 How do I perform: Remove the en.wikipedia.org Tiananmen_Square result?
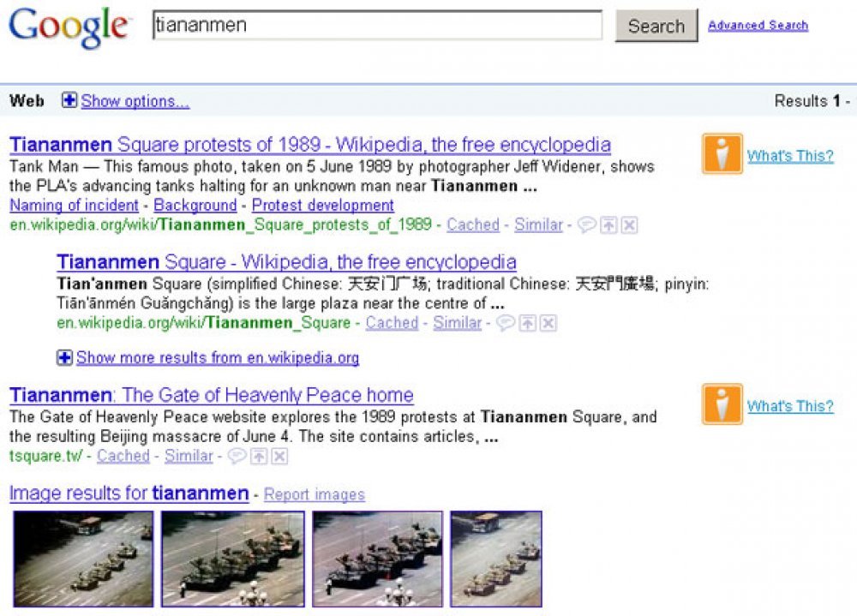pyautogui.click(x=548, y=323)
